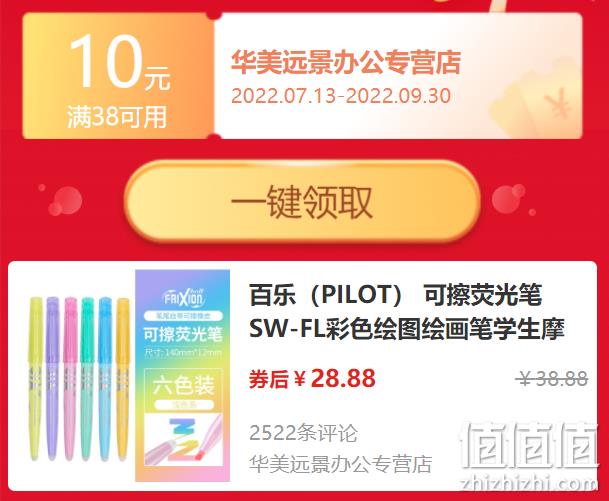Viewport: 609px width, 501px height.
Task: Click the 券后 ¥28.88 price
Action: coord(312,378)
